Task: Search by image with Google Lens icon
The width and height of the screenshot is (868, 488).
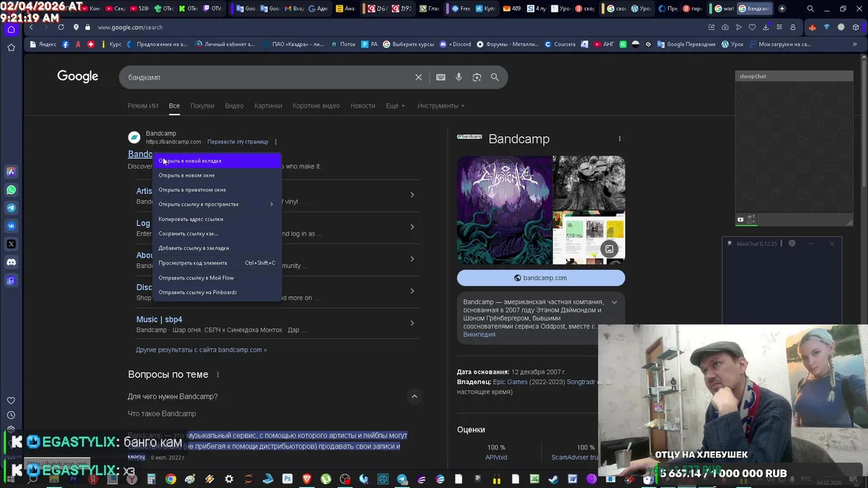Action: point(477,77)
